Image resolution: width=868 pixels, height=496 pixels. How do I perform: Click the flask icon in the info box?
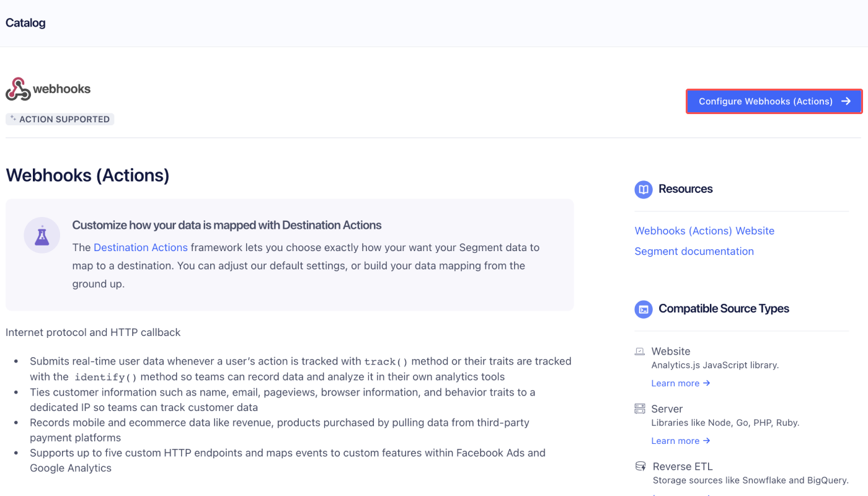42,235
